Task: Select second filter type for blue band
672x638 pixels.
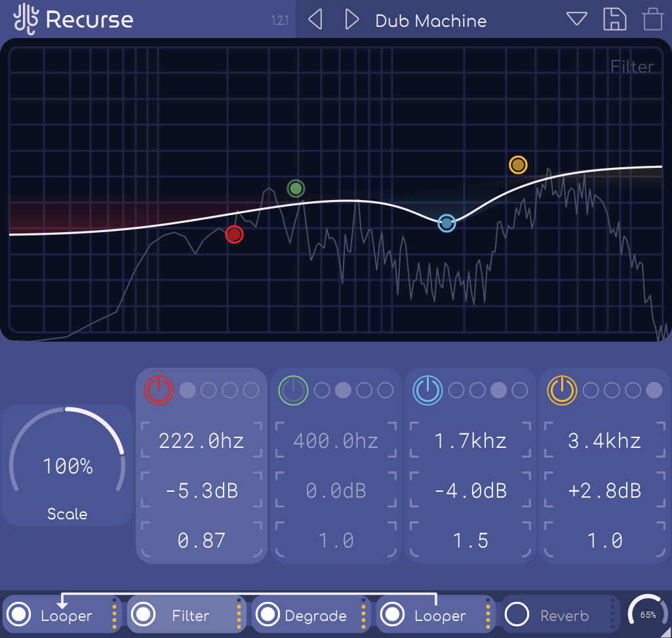Action: [477, 390]
